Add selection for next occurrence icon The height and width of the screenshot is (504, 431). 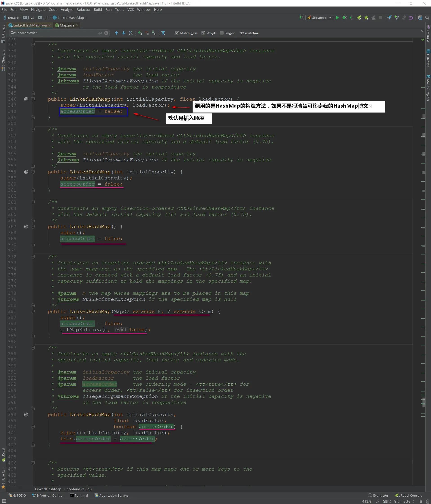point(140,33)
